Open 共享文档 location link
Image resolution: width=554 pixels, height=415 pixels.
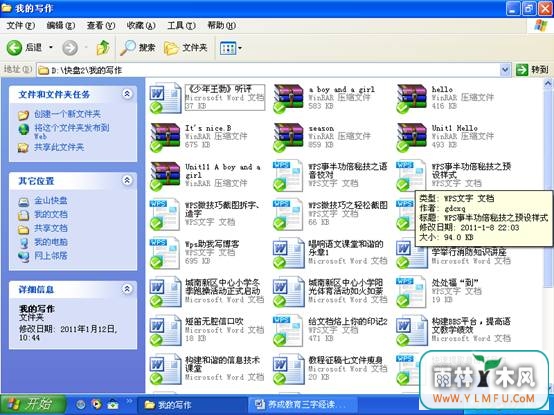point(51,228)
